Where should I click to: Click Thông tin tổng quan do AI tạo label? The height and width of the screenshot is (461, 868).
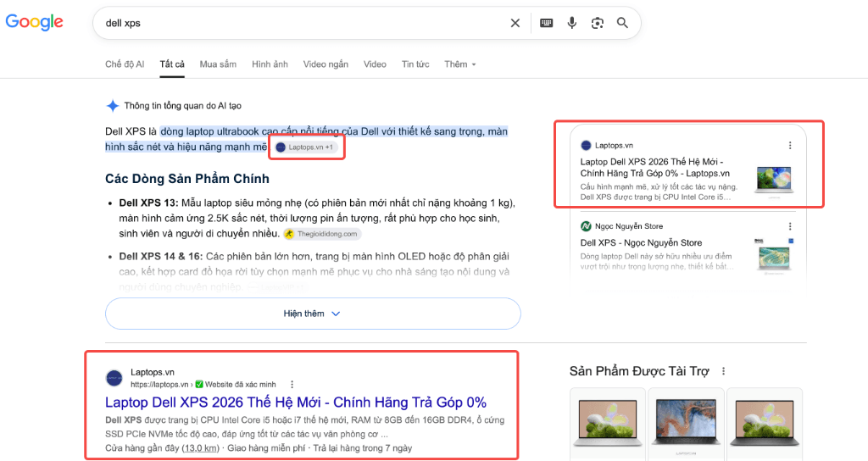[183, 106]
